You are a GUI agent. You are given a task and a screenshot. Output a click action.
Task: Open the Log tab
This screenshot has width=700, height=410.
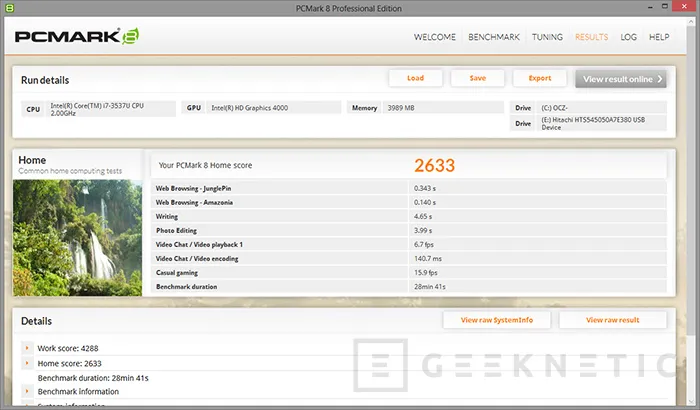tap(629, 37)
